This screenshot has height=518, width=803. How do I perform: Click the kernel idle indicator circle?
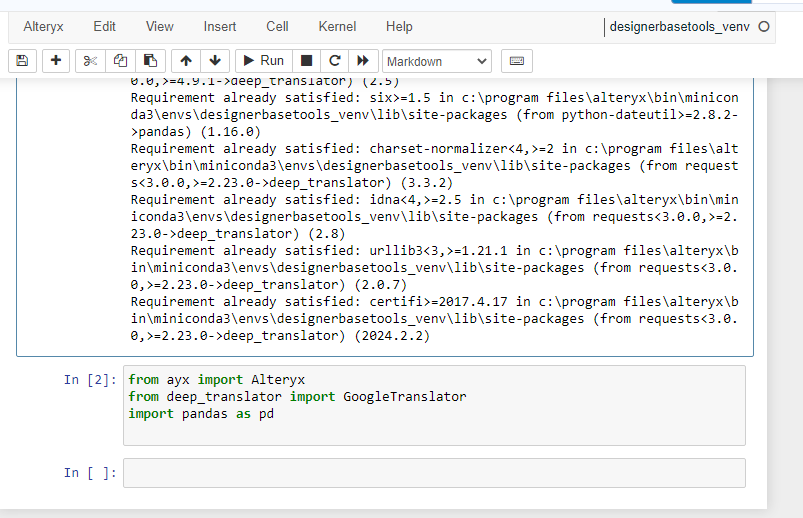[764, 27]
